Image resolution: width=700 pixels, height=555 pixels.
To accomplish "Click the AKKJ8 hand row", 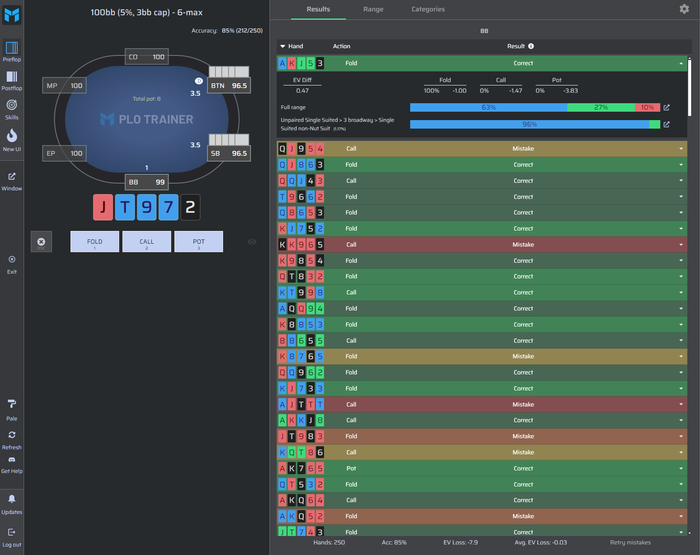I will pyautogui.click(x=482, y=420).
